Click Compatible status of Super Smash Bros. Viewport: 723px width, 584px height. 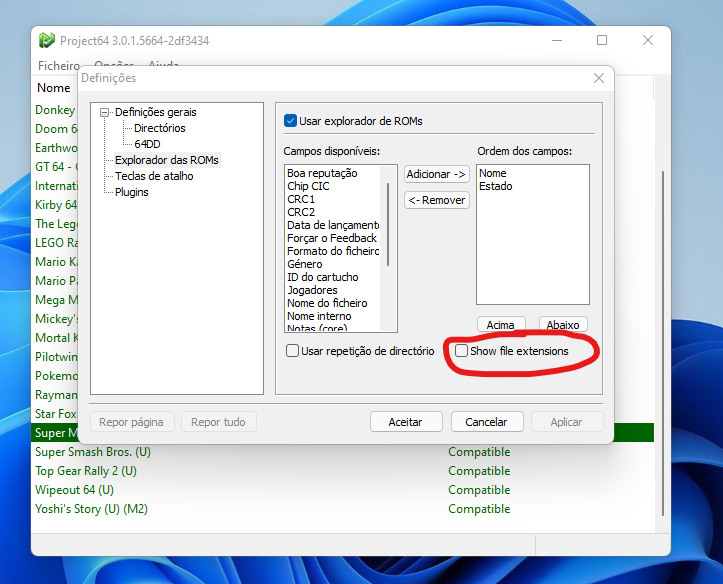coord(479,452)
